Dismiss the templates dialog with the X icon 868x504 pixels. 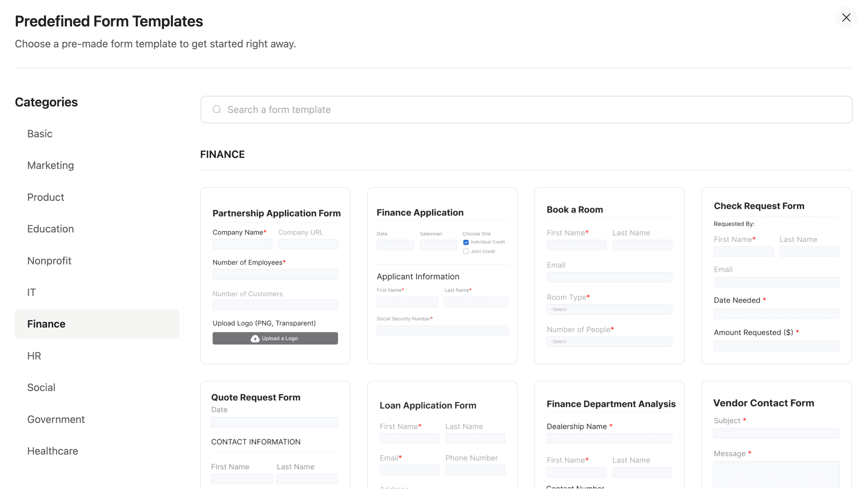pyautogui.click(x=847, y=17)
